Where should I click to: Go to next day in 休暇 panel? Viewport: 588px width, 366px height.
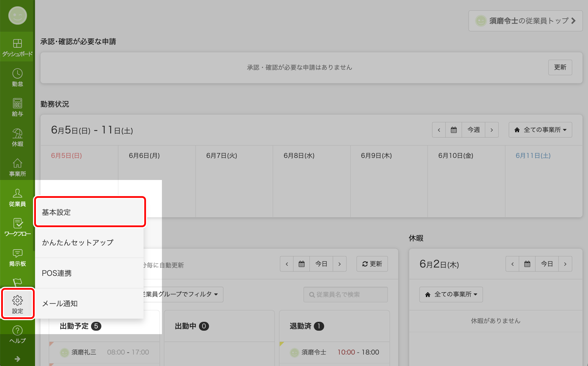(565, 264)
